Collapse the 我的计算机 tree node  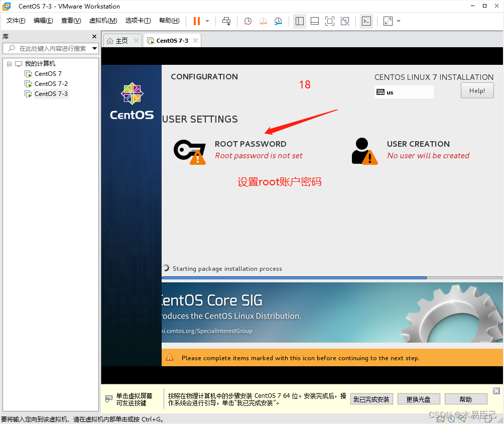point(9,63)
